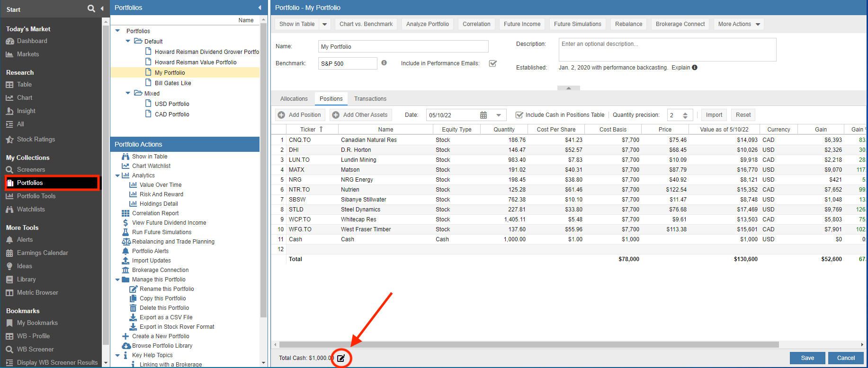This screenshot has width=868, height=368.
Task: Toggle Include Cash in Positions Table checkbox
Action: click(519, 115)
